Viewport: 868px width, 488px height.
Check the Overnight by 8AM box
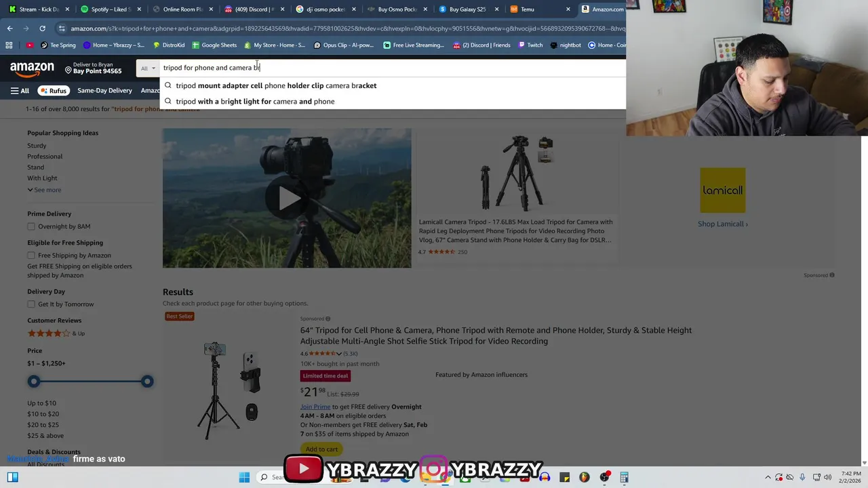tap(31, 226)
